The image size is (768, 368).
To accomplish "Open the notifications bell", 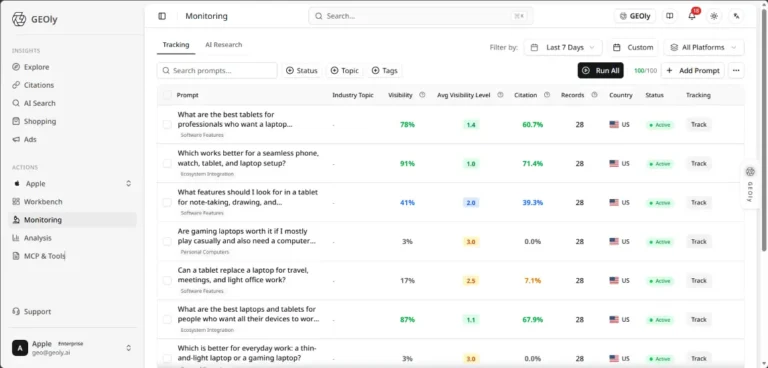I will [692, 16].
